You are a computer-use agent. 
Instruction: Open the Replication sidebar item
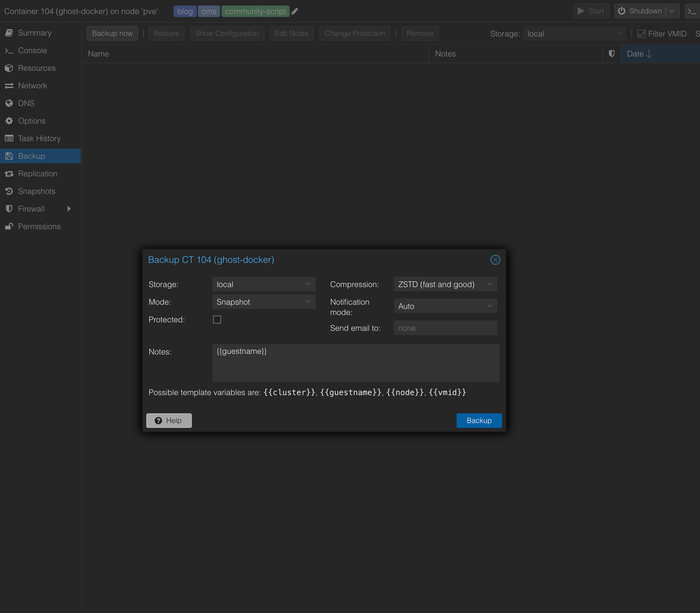[37, 174]
